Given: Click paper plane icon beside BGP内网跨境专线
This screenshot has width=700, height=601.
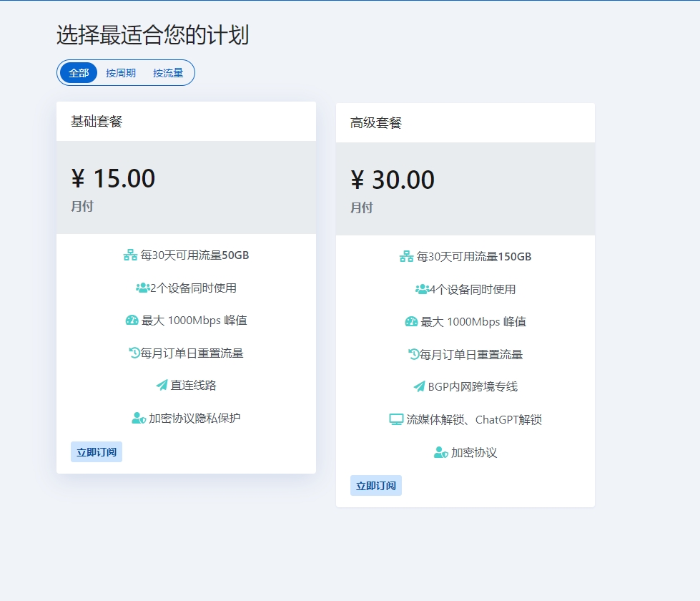Looking at the screenshot, I should [420, 387].
